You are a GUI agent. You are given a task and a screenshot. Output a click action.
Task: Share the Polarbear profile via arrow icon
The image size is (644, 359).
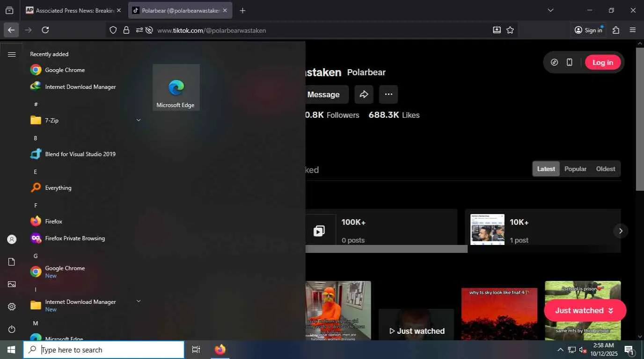coord(364,94)
